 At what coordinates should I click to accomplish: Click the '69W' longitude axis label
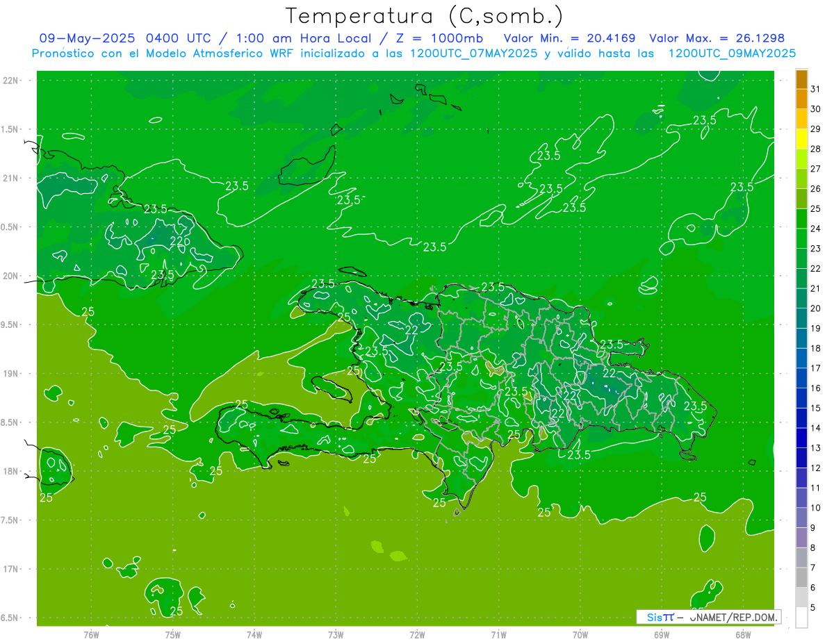662,635
